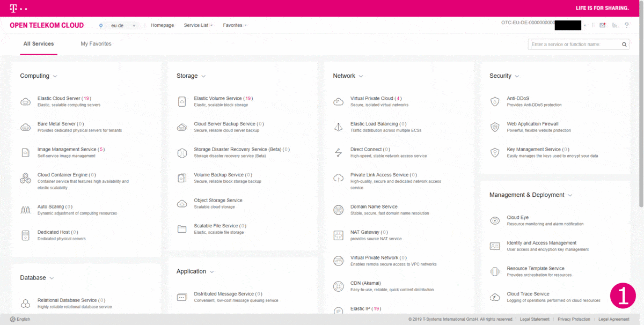Select the Elastic Load Balancing icon

click(338, 127)
